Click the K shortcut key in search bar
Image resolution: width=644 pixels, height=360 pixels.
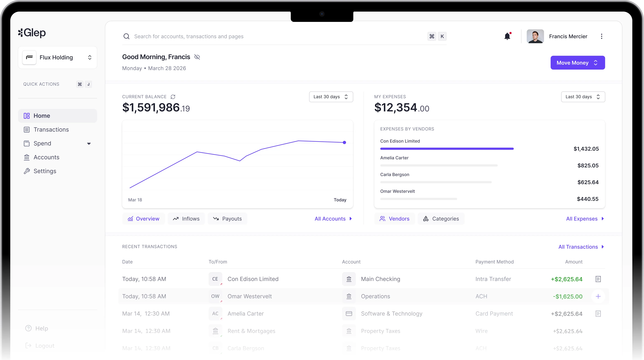click(x=442, y=36)
